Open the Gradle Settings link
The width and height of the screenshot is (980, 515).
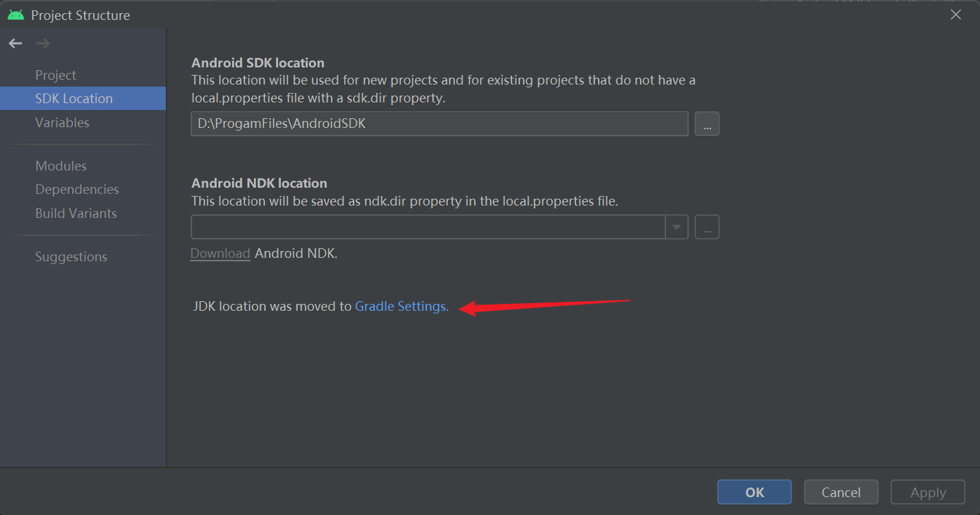(402, 307)
